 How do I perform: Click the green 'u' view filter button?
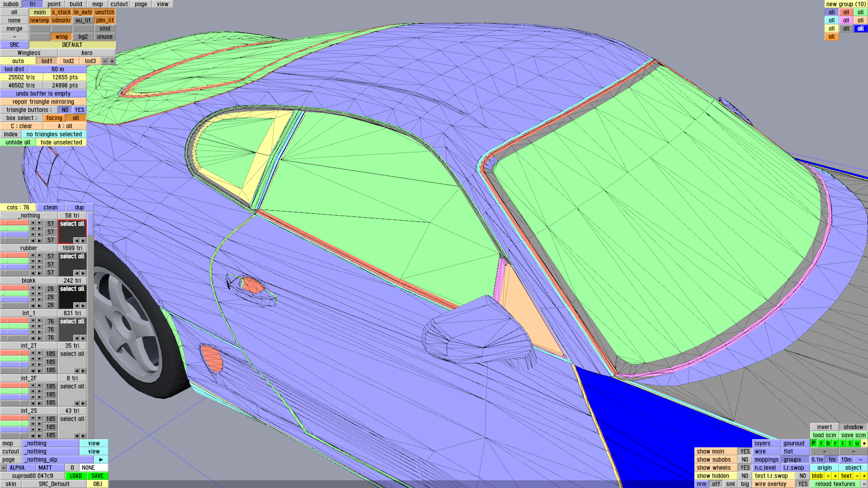pyautogui.click(x=857, y=443)
